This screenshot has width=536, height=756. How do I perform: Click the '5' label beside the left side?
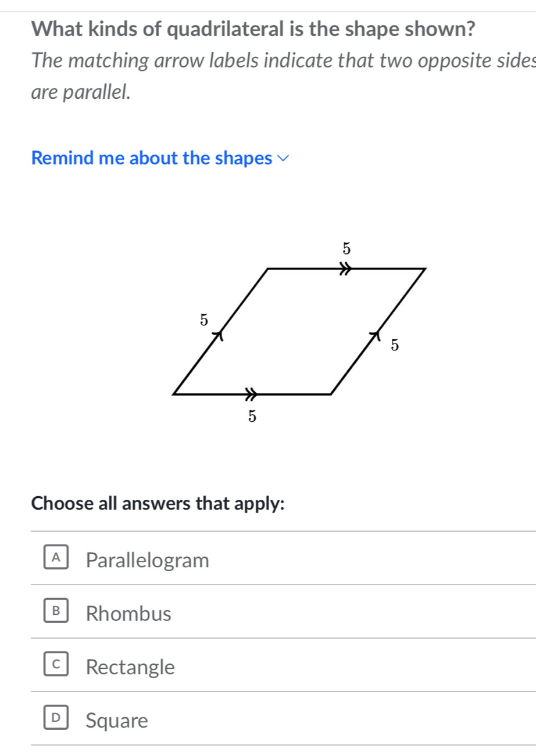(203, 319)
